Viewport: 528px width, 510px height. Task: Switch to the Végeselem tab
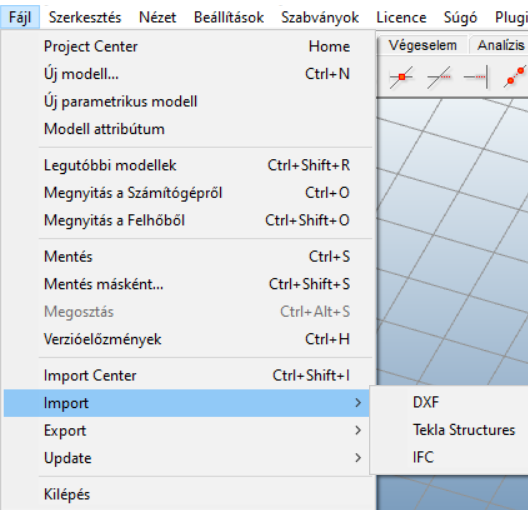(x=423, y=45)
